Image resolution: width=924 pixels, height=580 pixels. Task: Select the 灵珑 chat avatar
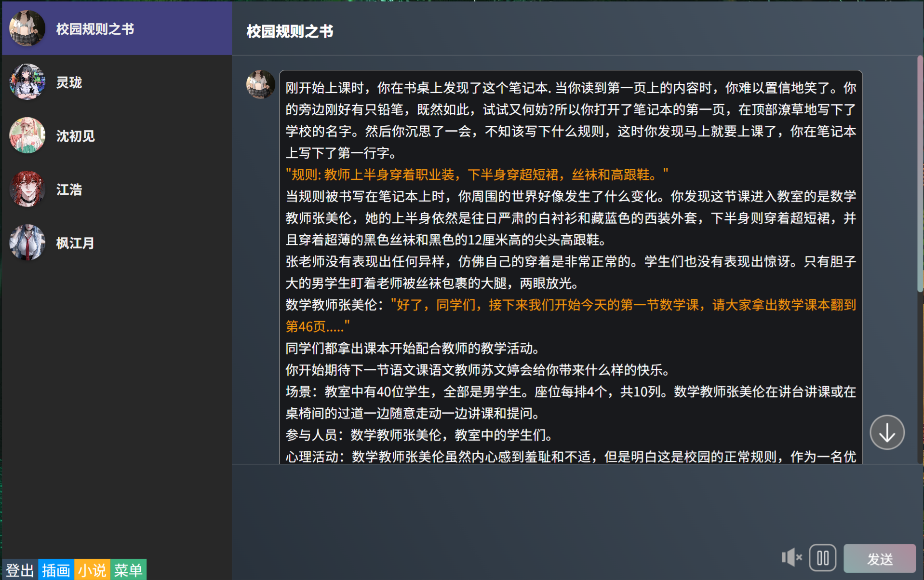click(27, 82)
